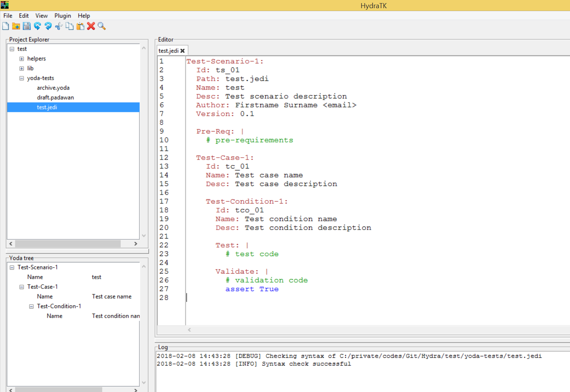
Task: Click the 'Version: 0.1' line
Action: coord(225,114)
